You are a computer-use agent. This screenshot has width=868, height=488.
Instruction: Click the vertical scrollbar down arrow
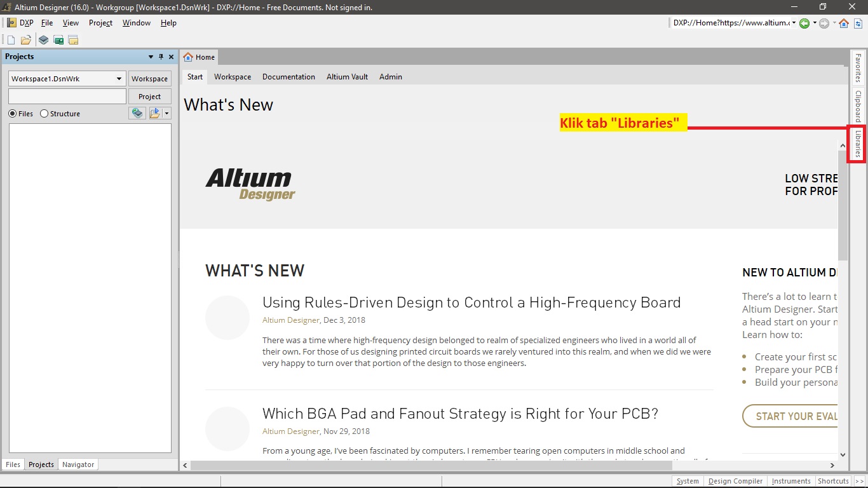click(843, 455)
